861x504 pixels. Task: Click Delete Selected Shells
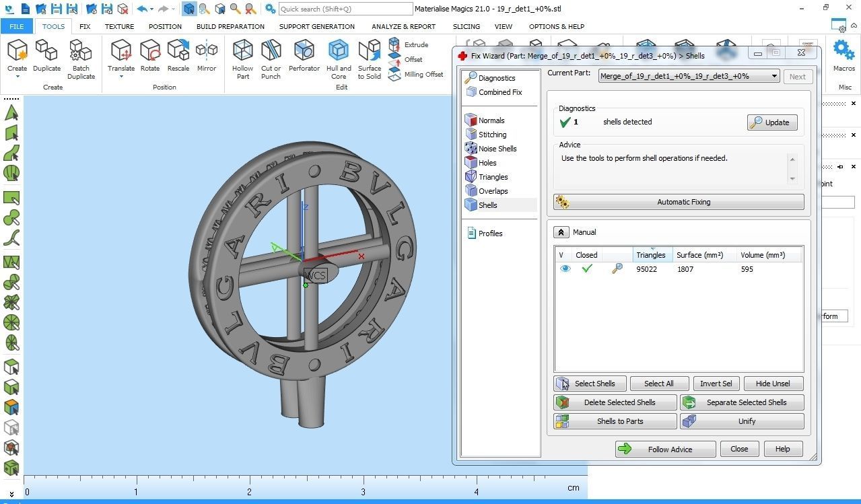[615, 402]
